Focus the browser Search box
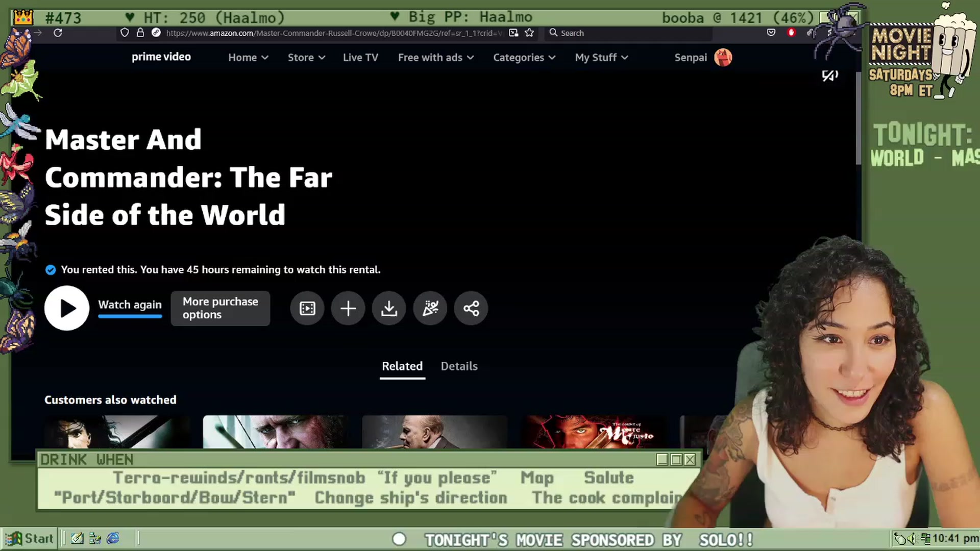Viewport: 980px width, 551px height. tap(628, 33)
